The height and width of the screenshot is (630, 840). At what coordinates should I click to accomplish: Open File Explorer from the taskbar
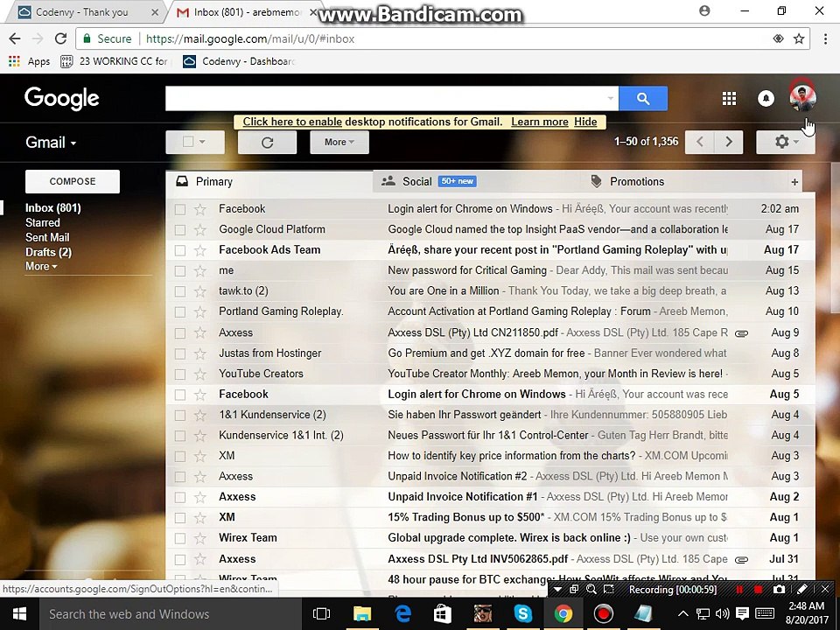pyautogui.click(x=362, y=613)
